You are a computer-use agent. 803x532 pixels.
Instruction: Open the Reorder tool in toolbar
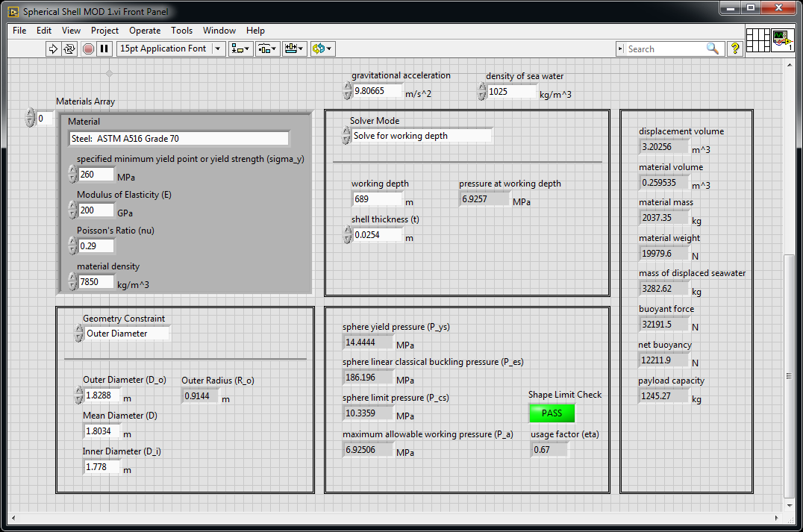(x=322, y=48)
